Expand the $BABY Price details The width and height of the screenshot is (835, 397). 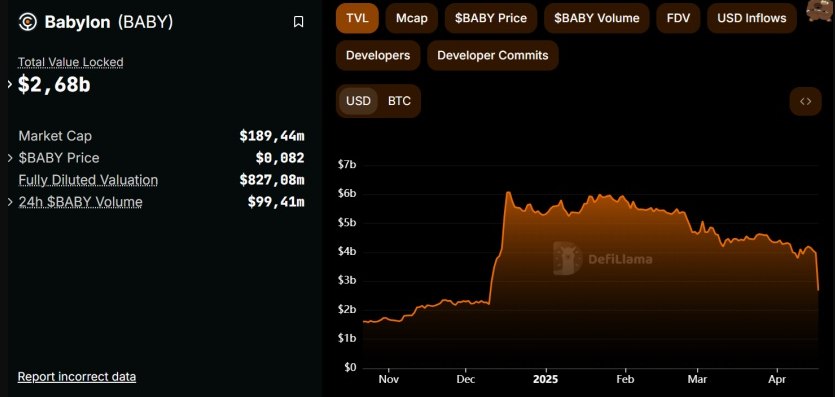point(10,158)
